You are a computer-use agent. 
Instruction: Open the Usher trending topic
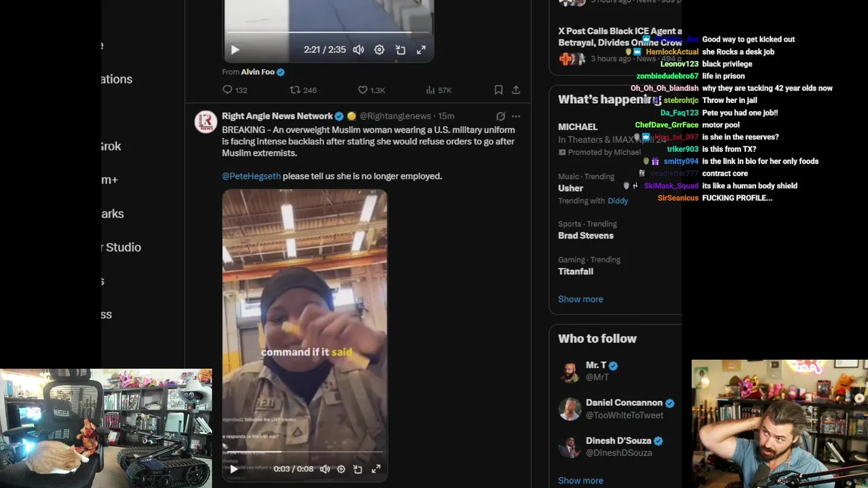click(x=570, y=188)
